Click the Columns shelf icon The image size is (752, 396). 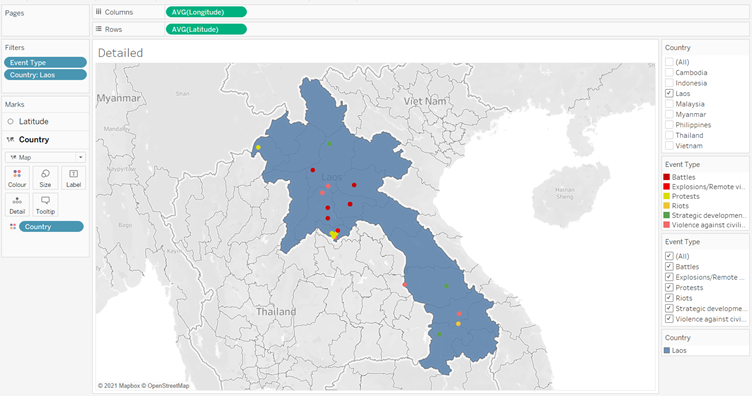point(98,12)
